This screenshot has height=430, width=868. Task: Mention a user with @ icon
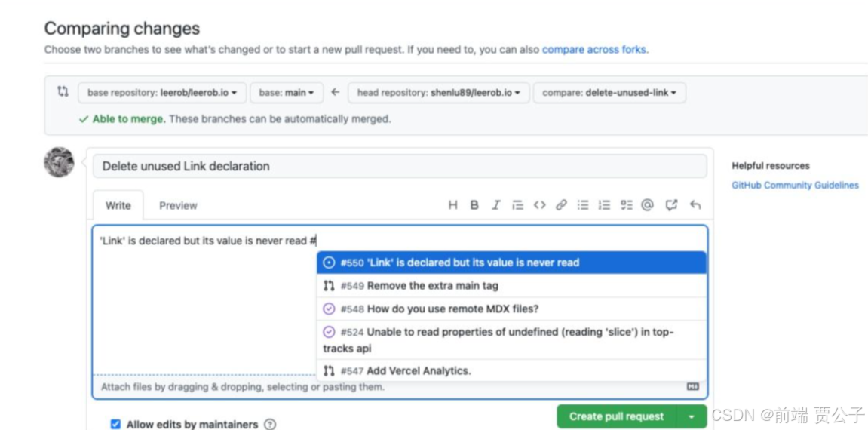(647, 205)
